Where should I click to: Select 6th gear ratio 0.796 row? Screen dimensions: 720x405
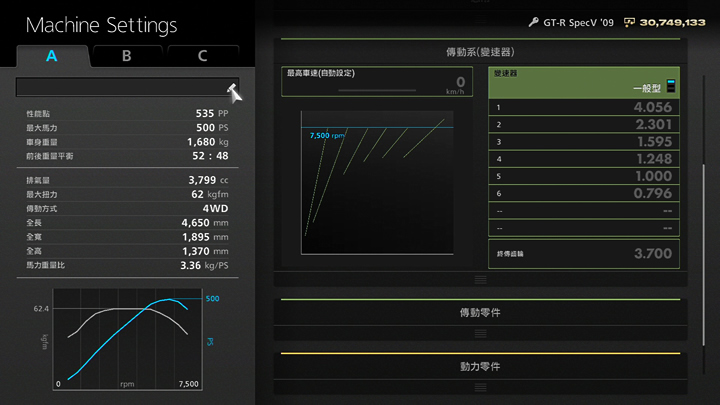(584, 193)
